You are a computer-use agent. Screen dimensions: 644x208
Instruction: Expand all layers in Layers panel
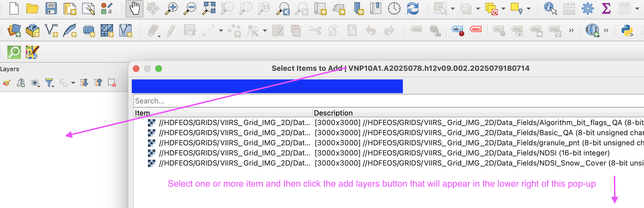pyautogui.click(x=84, y=83)
